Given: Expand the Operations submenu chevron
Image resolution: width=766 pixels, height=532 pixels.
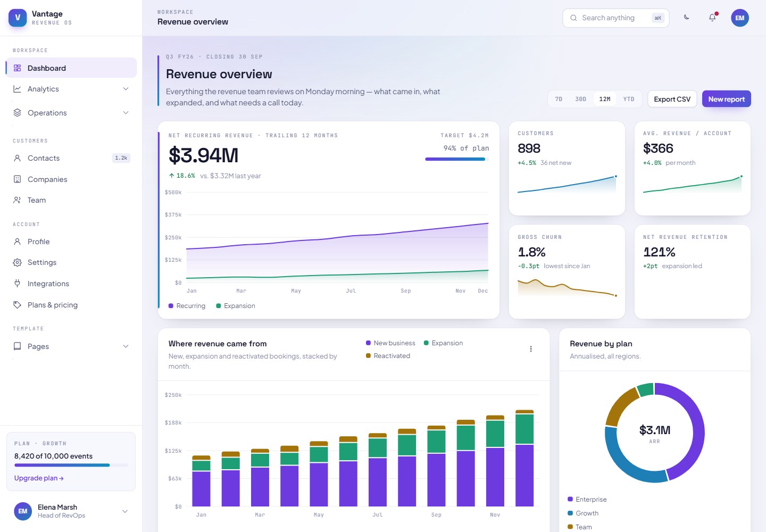Looking at the screenshot, I should (x=126, y=113).
